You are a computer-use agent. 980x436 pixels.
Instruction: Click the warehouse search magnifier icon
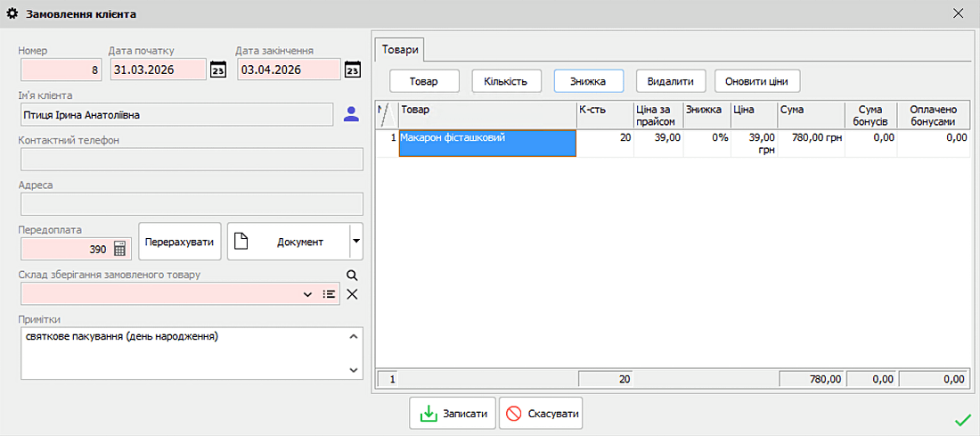[x=352, y=276]
